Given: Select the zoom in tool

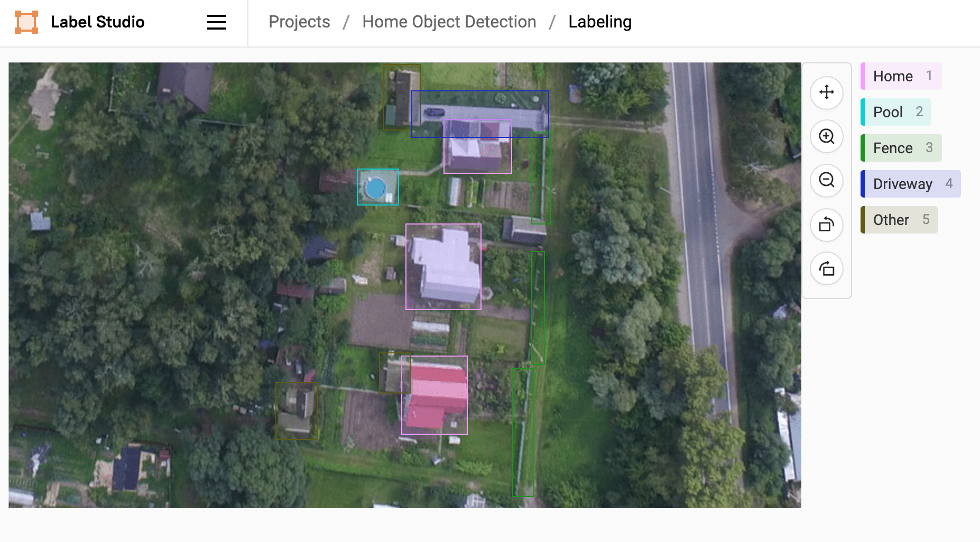Looking at the screenshot, I should click(827, 137).
